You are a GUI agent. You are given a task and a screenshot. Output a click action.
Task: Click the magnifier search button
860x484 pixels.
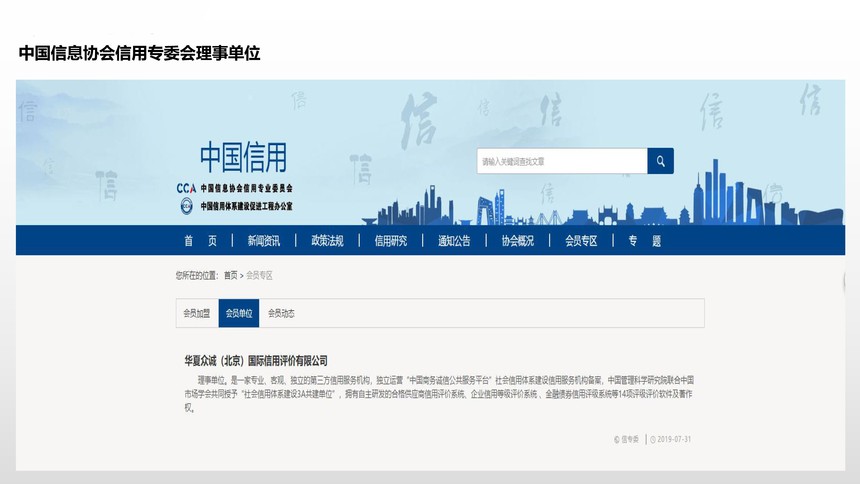coord(660,161)
